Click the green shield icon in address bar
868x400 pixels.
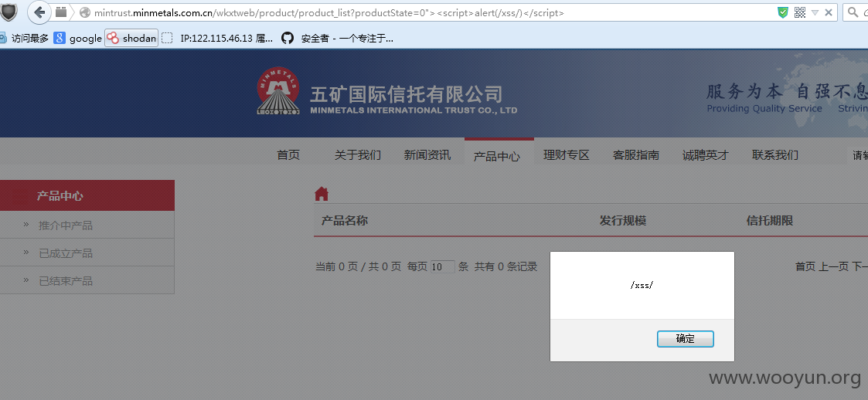coord(782,12)
